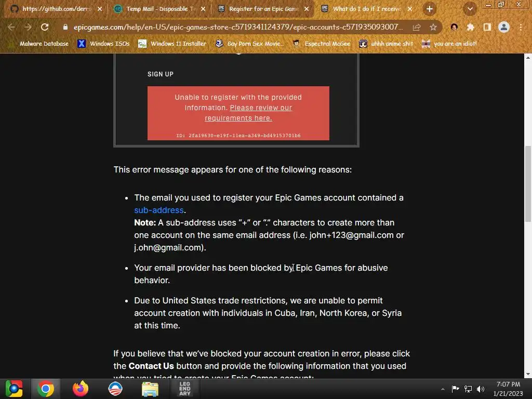Open the network status tray icon
Screen dimensions: 532x399
point(468,389)
